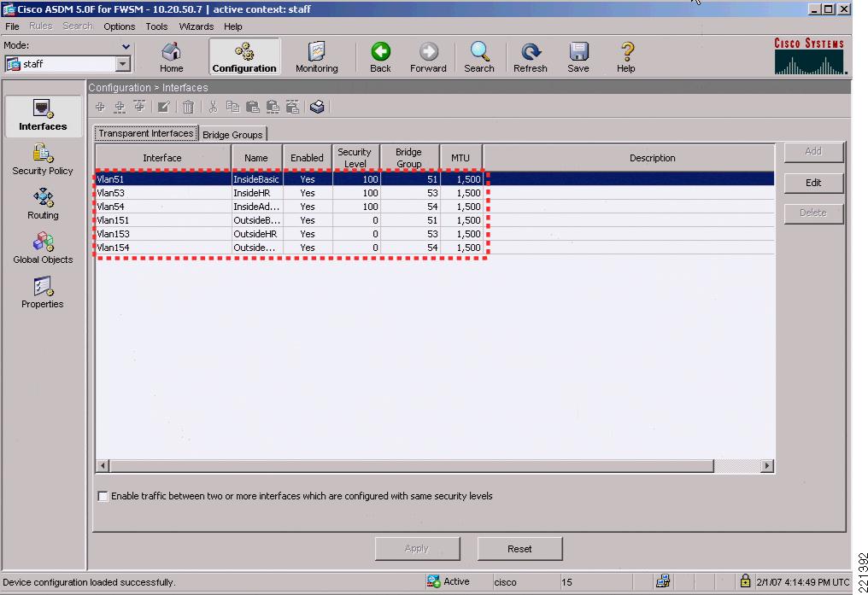This screenshot has width=868, height=595.
Task: Click the OutsideHR name cell
Action: (x=257, y=234)
